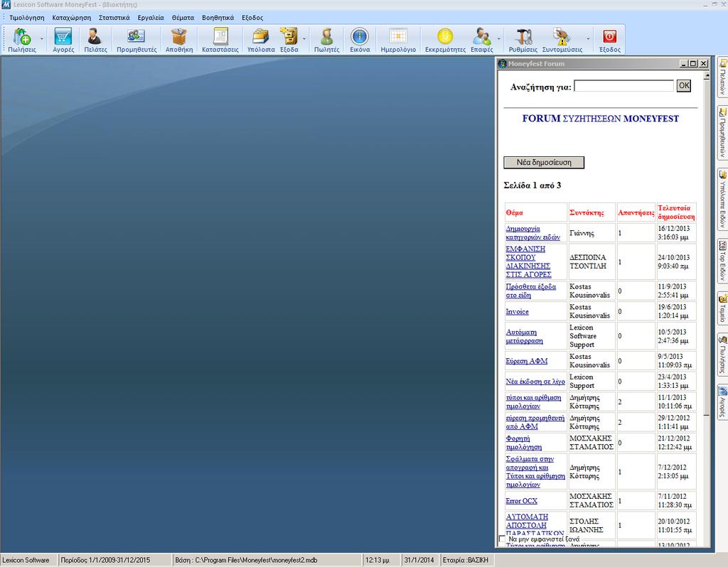This screenshot has width=728, height=567.
Task: Open the Αγορές purchases cart icon
Action: (x=63, y=40)
